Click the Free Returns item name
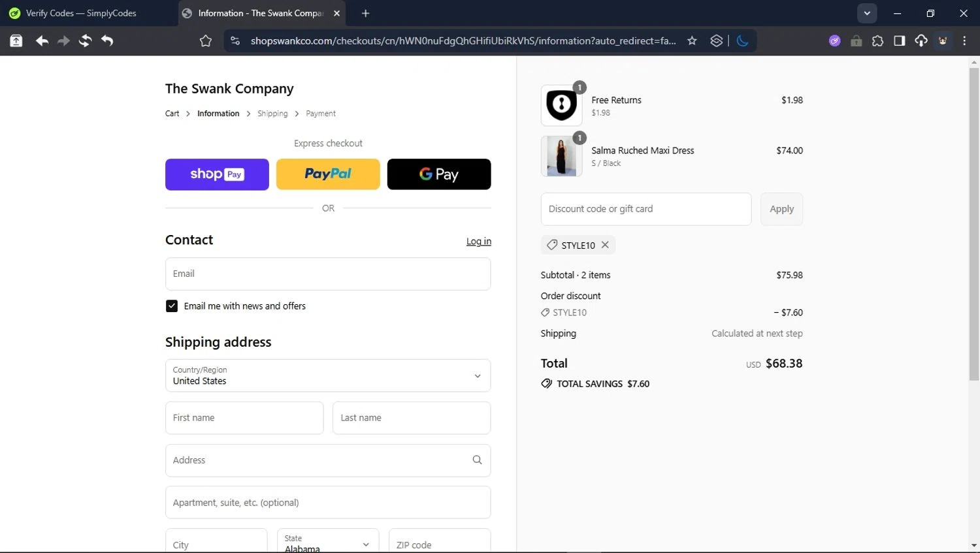This screenshot has width=980, height=553. click(x=616, y=100)
